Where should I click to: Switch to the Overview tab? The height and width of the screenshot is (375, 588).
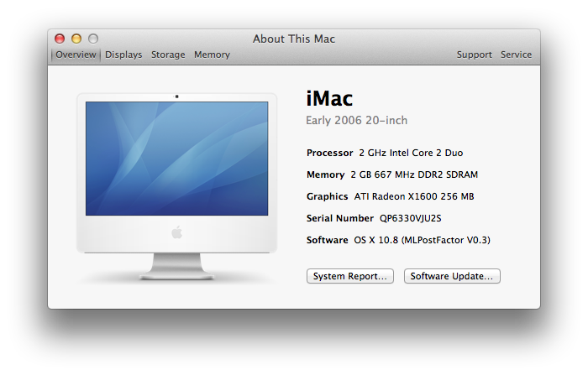[x=76, y=55]
